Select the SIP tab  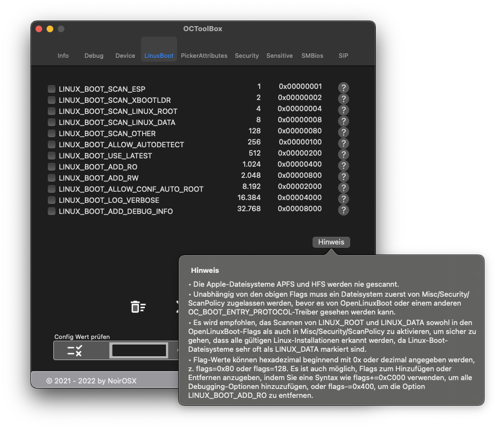[343, 56]
